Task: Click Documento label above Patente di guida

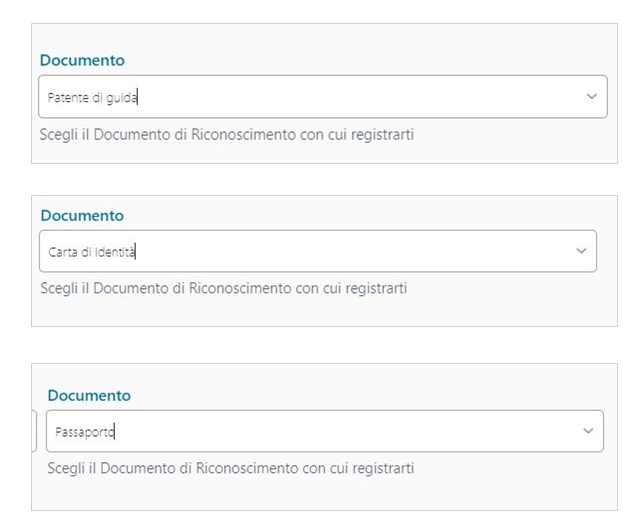Action: pyautogui.click(x=82, y=61)
